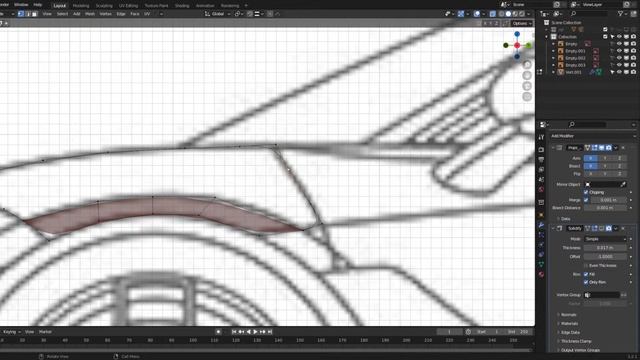Expand Edge Data section

569,333
